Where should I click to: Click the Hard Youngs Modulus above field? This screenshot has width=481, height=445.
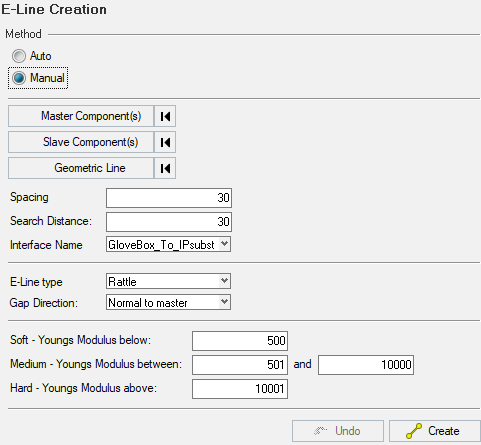(240, 389)
